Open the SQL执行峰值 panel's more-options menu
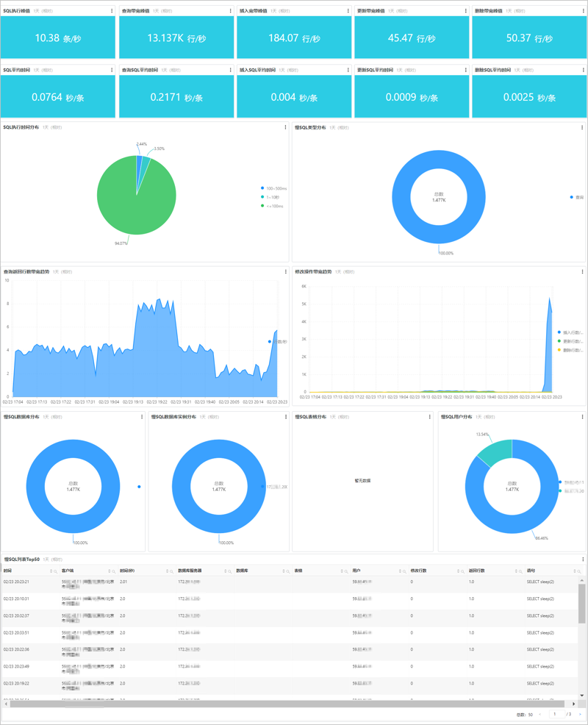This screenshot has width=588, height=725. [x=112, y=10]
